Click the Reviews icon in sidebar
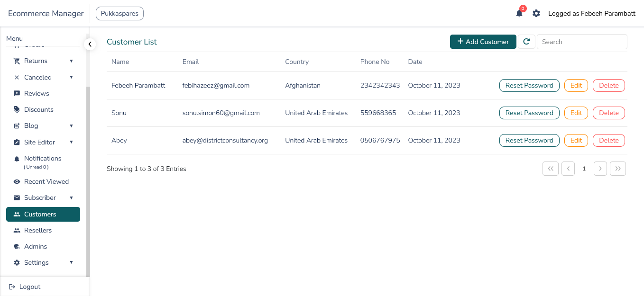Screen dimensions: 644x296 click(x=17, y=93)
